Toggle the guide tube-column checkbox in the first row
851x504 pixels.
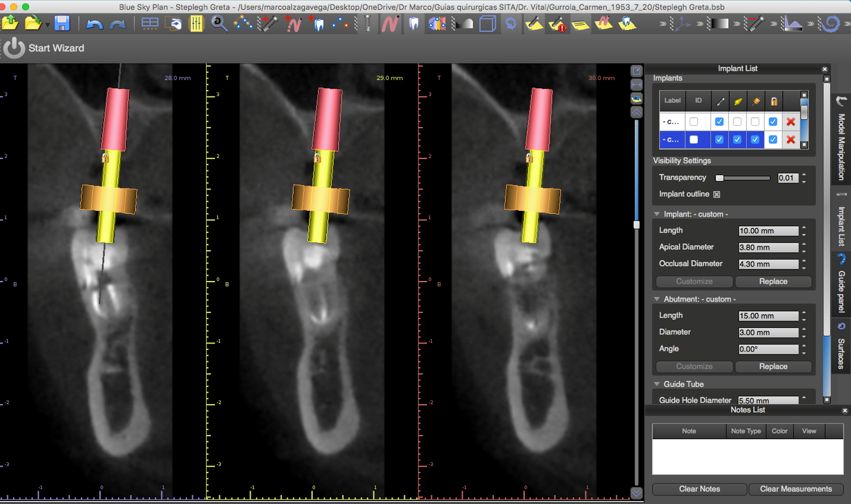(755, 122)
